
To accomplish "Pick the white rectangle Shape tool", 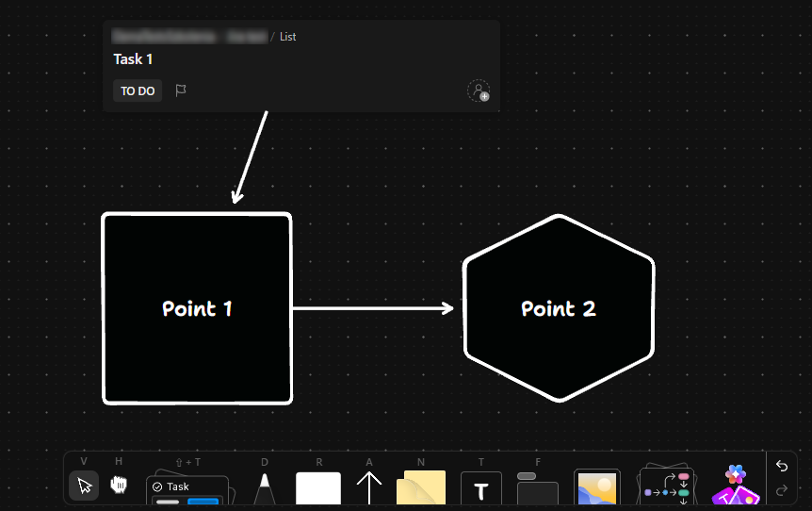I will [318, 488].
